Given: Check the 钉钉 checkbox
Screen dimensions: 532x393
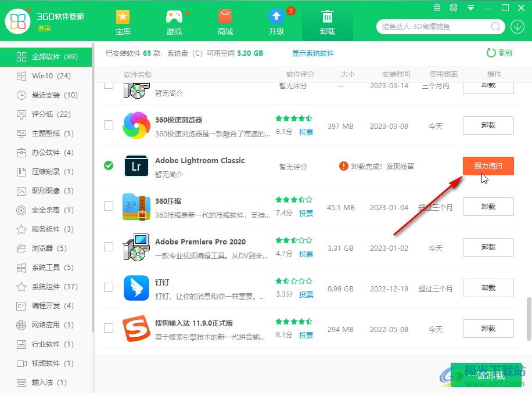Looking at the screenshot, I should (x=109, y=287).
